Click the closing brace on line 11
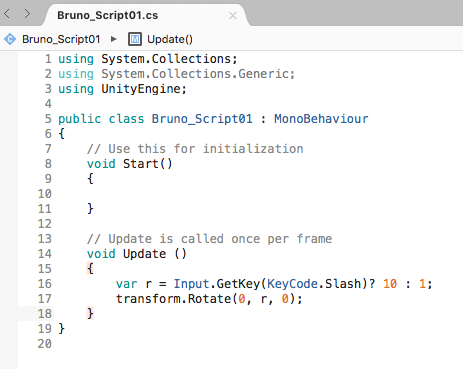The height and width of the screenshot is (369, 463). [90, 209]
